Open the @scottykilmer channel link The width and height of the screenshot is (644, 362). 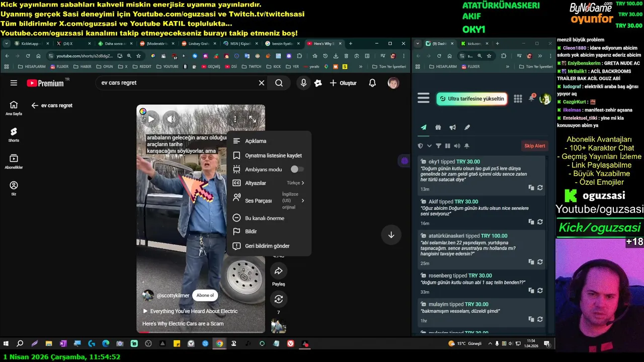point(173,296)
